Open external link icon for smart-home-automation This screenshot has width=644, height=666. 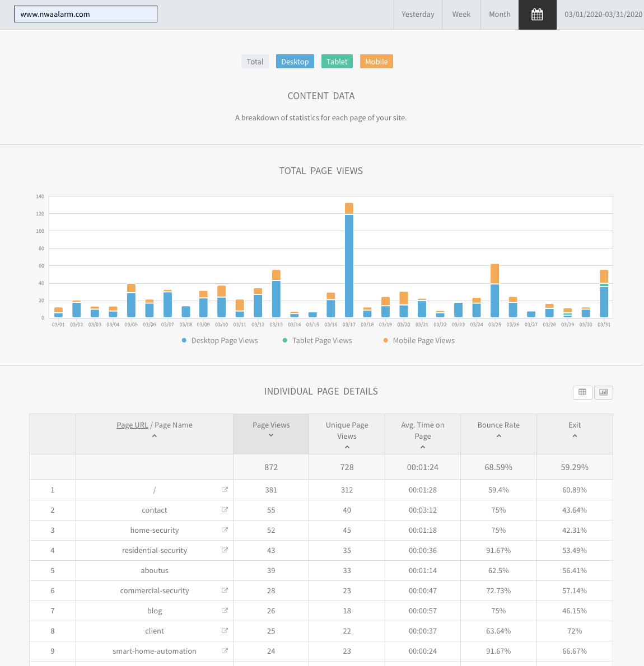tap(225, 651)
